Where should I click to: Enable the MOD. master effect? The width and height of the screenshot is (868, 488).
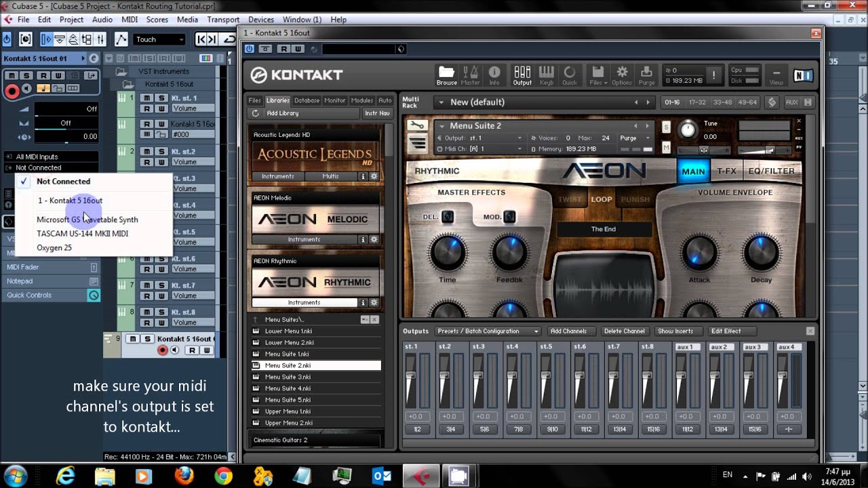pyautogui.click(x=509, y=217)
